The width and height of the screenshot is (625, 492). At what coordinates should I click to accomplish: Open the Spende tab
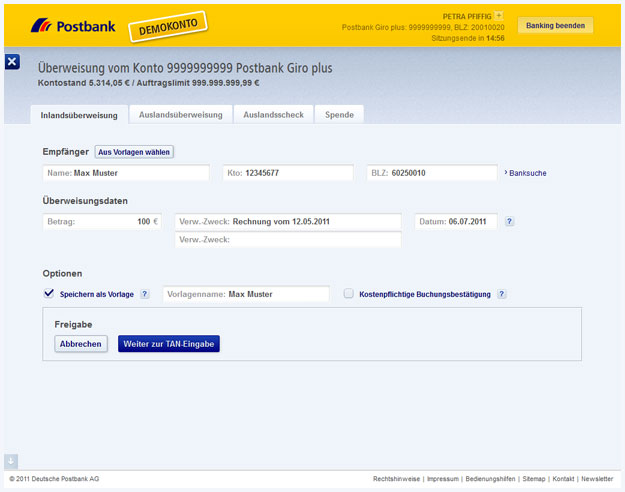pyautogui.click(x=340, y=115)
